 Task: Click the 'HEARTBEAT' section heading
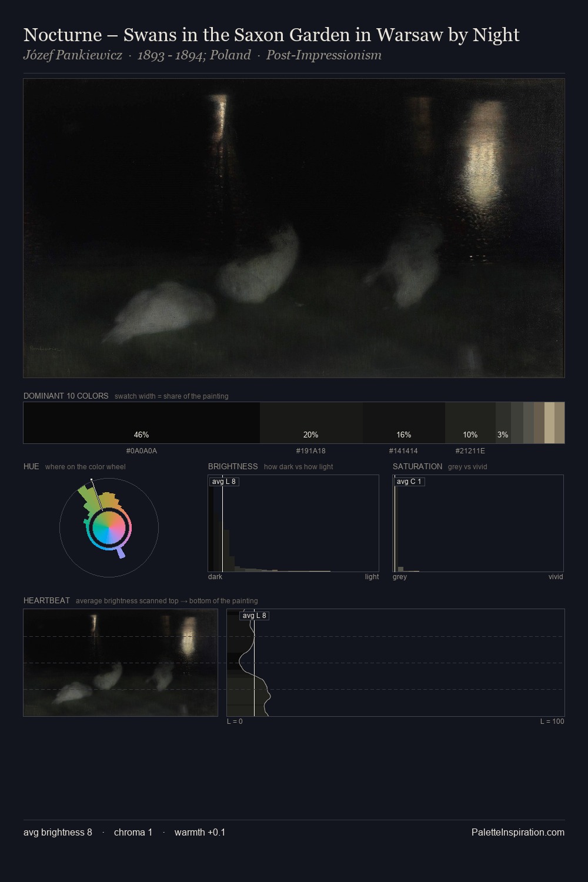(46, 600)
